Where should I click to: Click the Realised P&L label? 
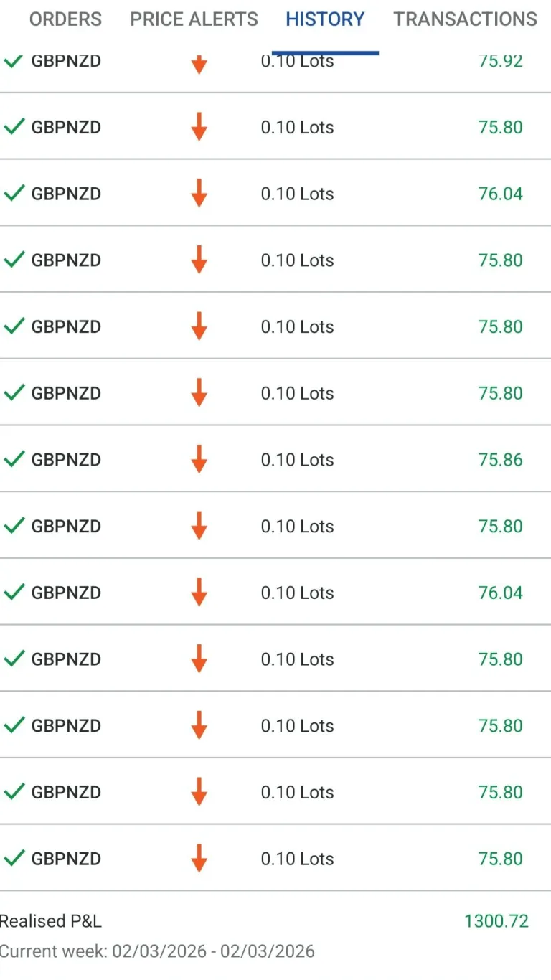(x=51, y=921)
